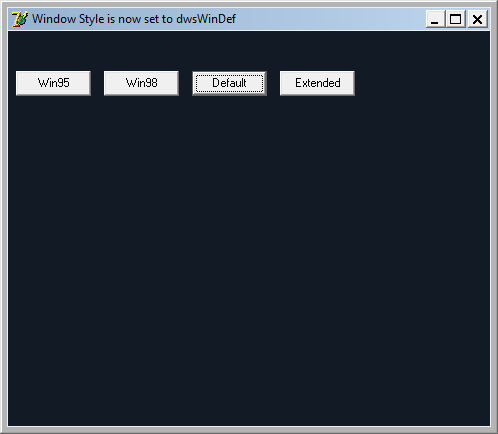Click the gray right window border
Screen dimensions: 498x434
[x=494, y=217]
